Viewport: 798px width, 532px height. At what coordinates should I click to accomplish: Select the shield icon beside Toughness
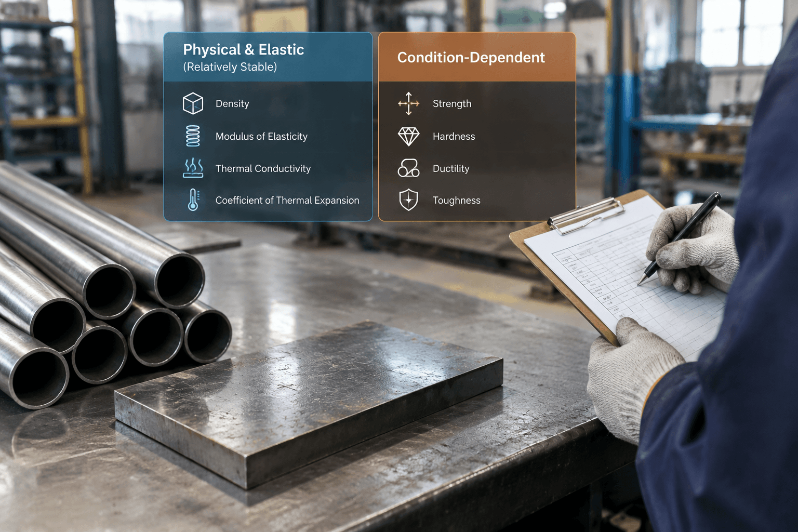point(409,200)
